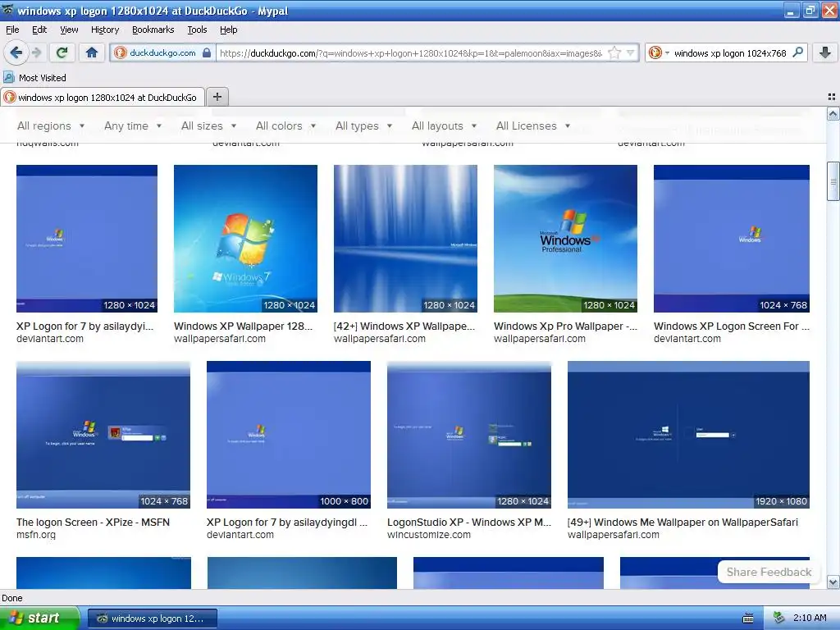The width and height of the screenshot is (840, 630).
Task: Open the 1024 × 768 Windows XP Logon Screen thumbnail
Action: 731,239
